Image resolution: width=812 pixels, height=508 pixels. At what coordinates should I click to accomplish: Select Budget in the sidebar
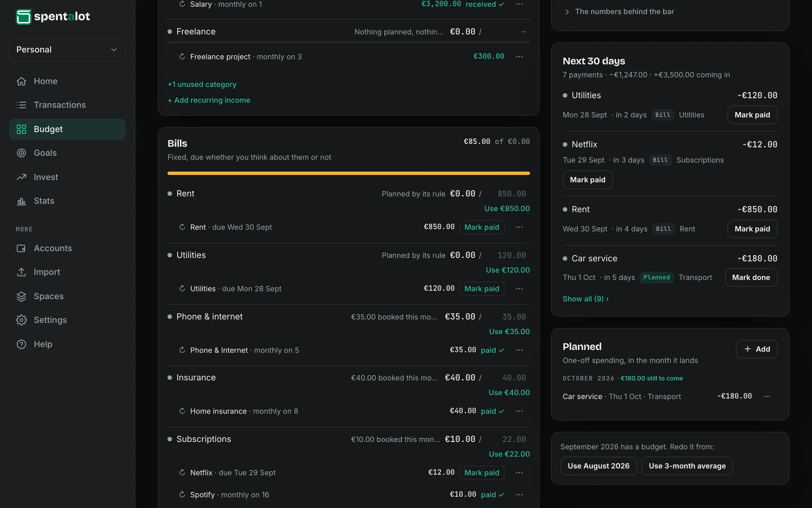[x=67, y=129]
